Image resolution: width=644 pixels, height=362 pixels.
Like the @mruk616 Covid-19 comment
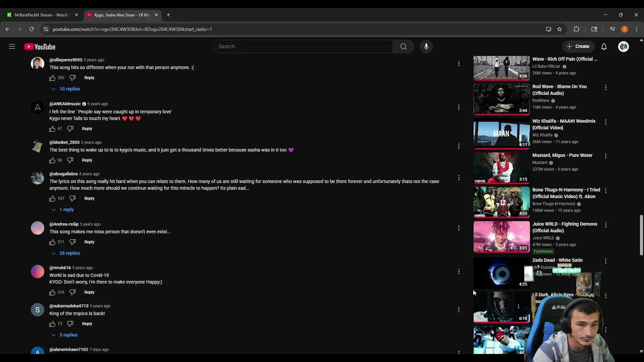tap(52, 293)
